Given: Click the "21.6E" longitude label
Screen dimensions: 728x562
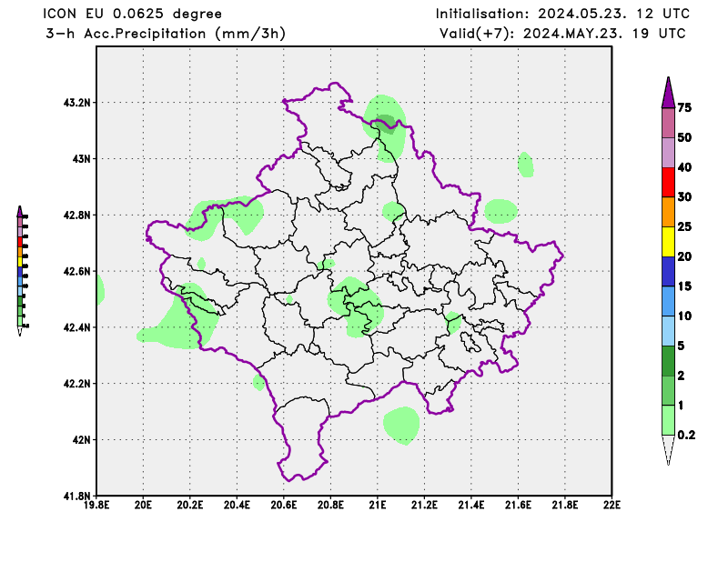Looking at the screenshot, I should [518, 505].
